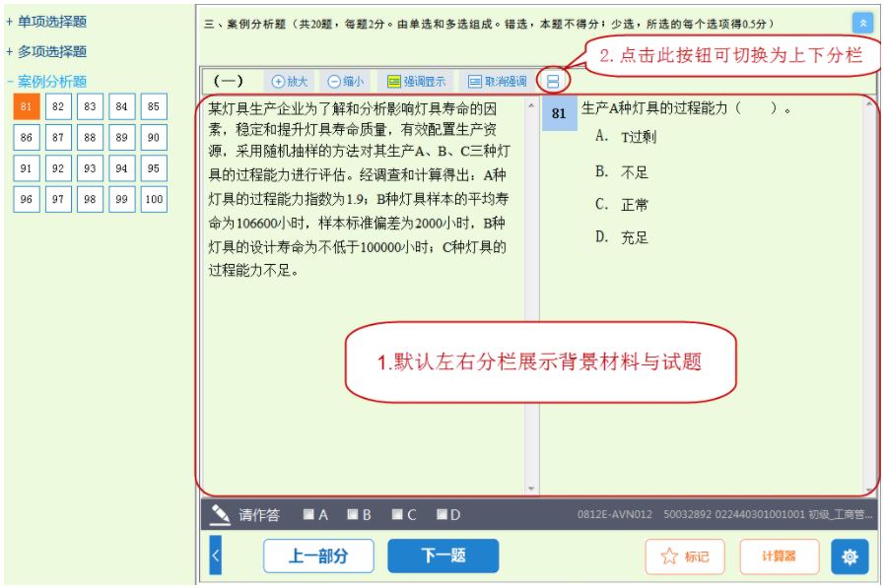Image resolution: width=885 pixels, height=588 pixels.
Task: Jump to question 88
Action: pos(90,137)
